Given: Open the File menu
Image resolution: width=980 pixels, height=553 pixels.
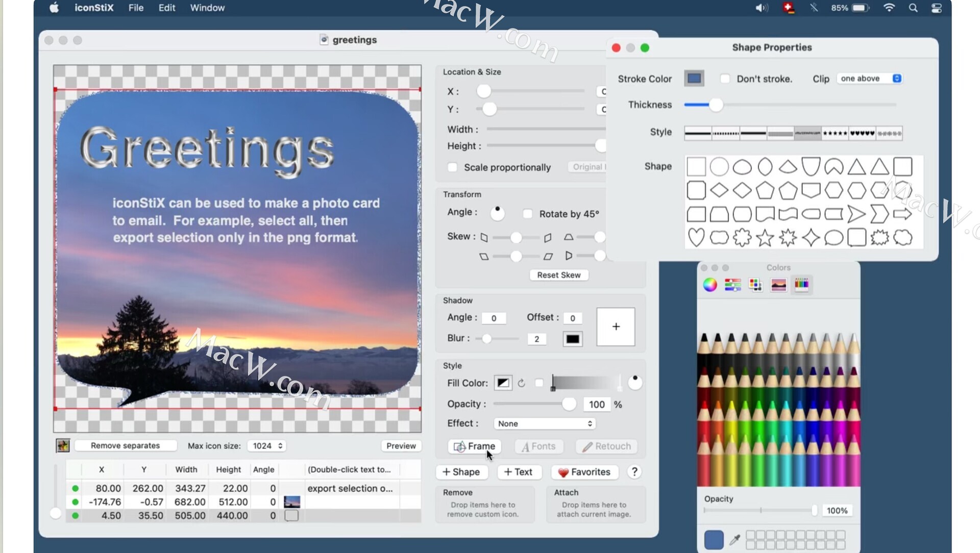Looking at the screenshot, I should coord(136,8).
